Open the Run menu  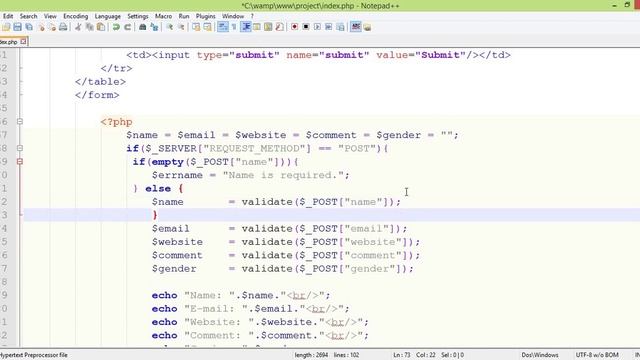(184, 16)
